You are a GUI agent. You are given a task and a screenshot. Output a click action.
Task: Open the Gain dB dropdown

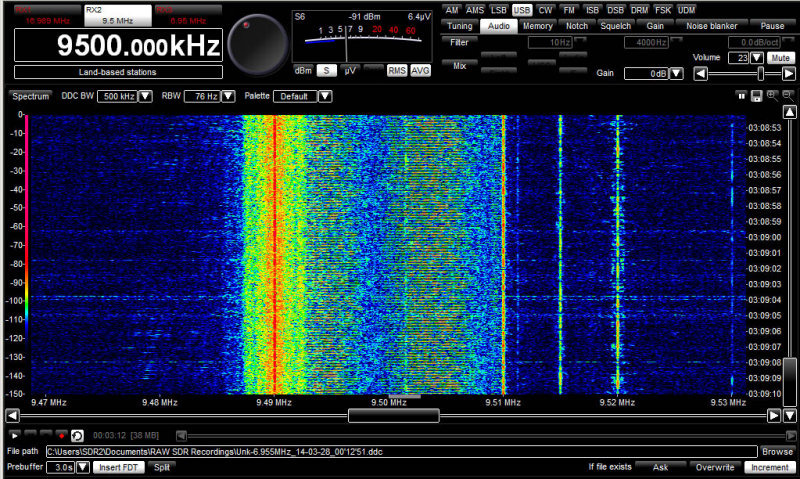pos(676,73)
